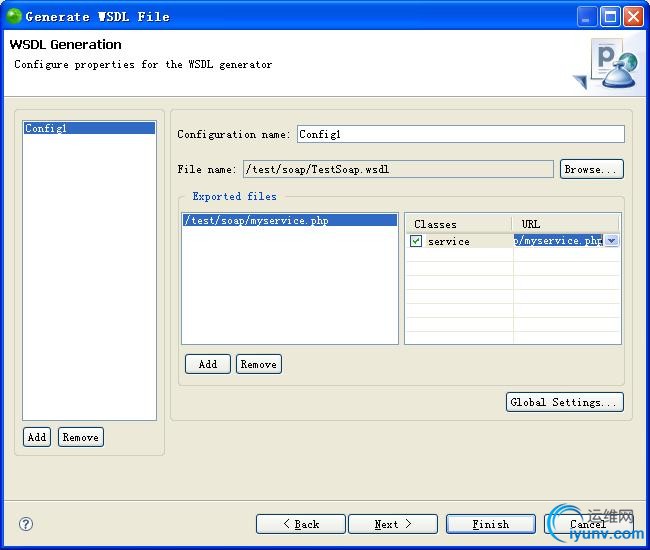This screenshot has width=650, height=550.
Task: Remove the selected configuration
Action: pyautogui.click(x=81, y=437)
